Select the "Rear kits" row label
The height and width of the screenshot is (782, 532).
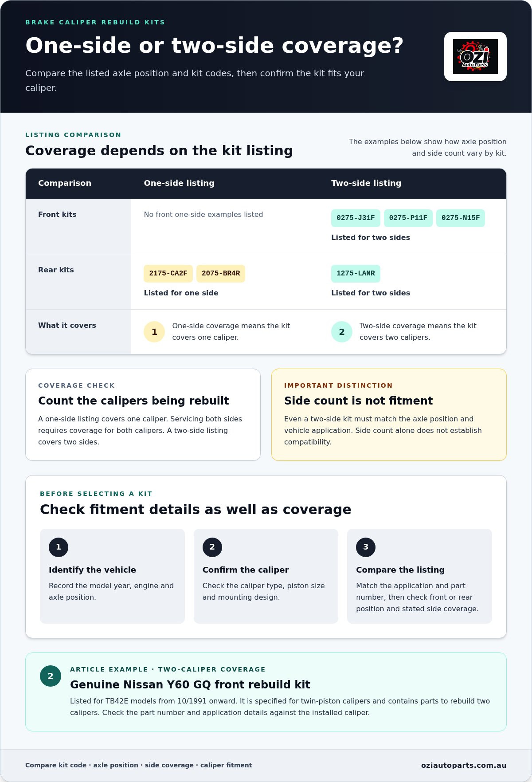coord(56,270)
